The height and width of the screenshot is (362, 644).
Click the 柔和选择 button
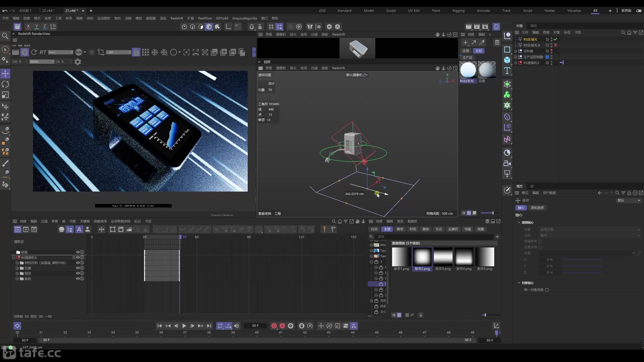(x=537, y=208)
